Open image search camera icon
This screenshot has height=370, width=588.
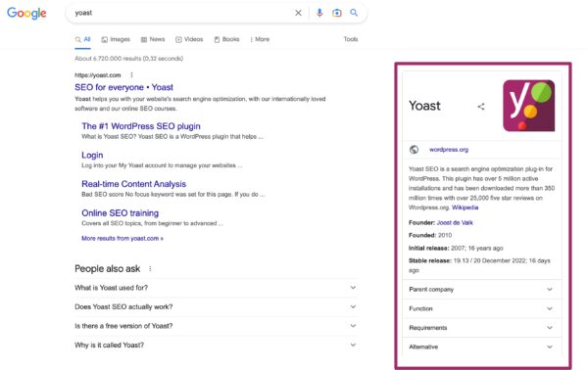click(337, 13)
